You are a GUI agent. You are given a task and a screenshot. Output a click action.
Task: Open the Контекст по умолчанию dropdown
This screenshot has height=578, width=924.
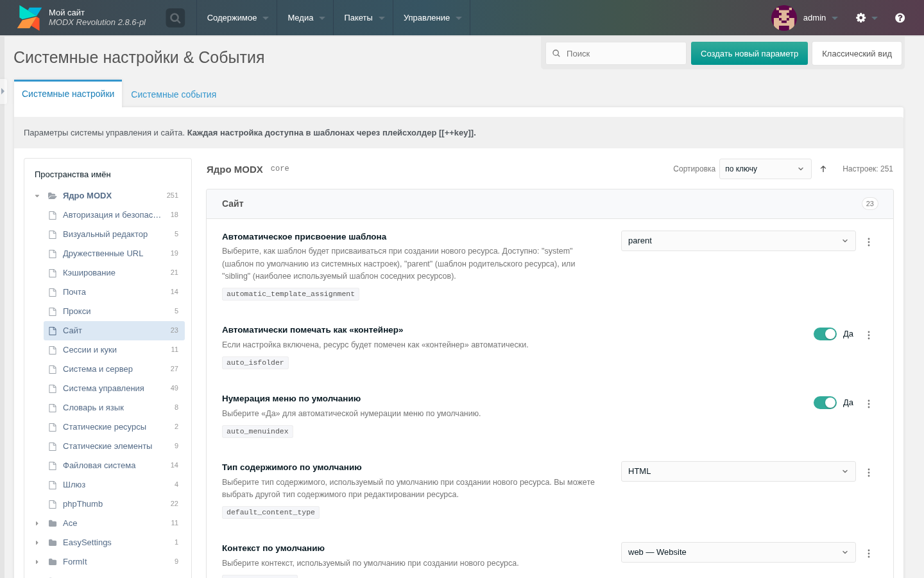739,552
